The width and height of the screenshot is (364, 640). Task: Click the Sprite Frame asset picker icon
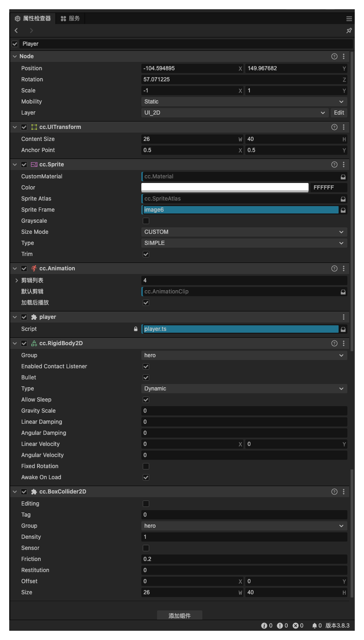(x=343, y=210)
